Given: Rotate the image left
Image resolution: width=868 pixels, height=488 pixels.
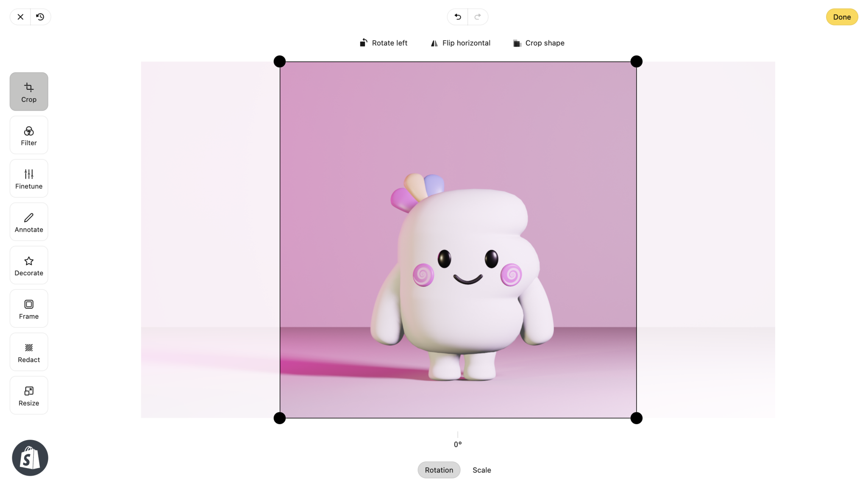Looking at the screenshot, I should (x=383, y=43).
